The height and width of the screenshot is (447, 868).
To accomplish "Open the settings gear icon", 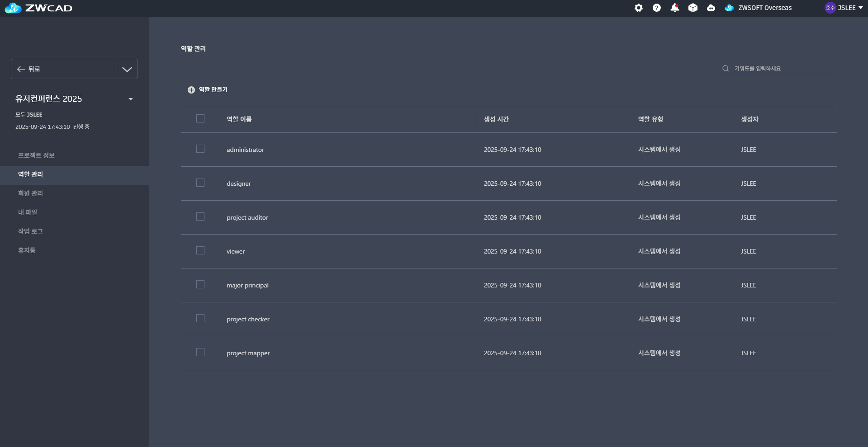I will pyautogui.click(x=638, y=8).
